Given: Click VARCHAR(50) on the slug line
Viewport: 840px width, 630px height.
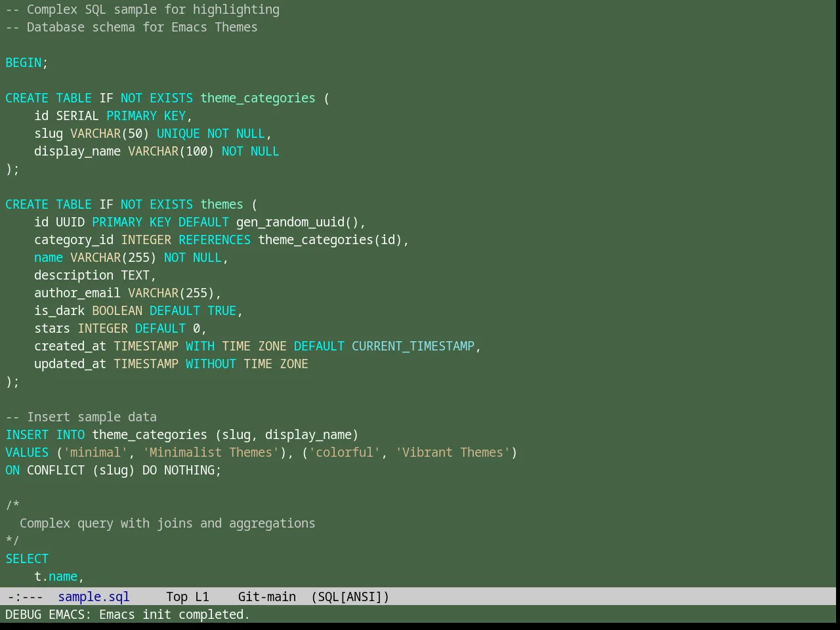Looking at the screenshot, I should click(110, 133).
